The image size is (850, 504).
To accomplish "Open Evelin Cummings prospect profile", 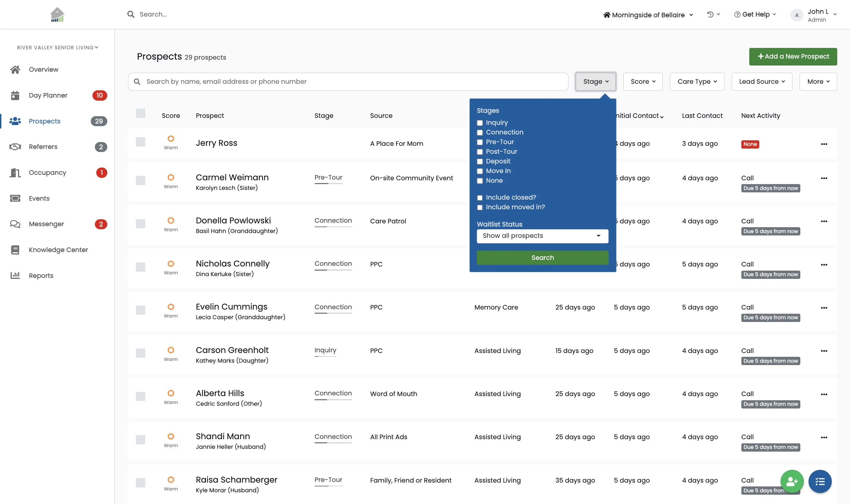I will point(231,306).
